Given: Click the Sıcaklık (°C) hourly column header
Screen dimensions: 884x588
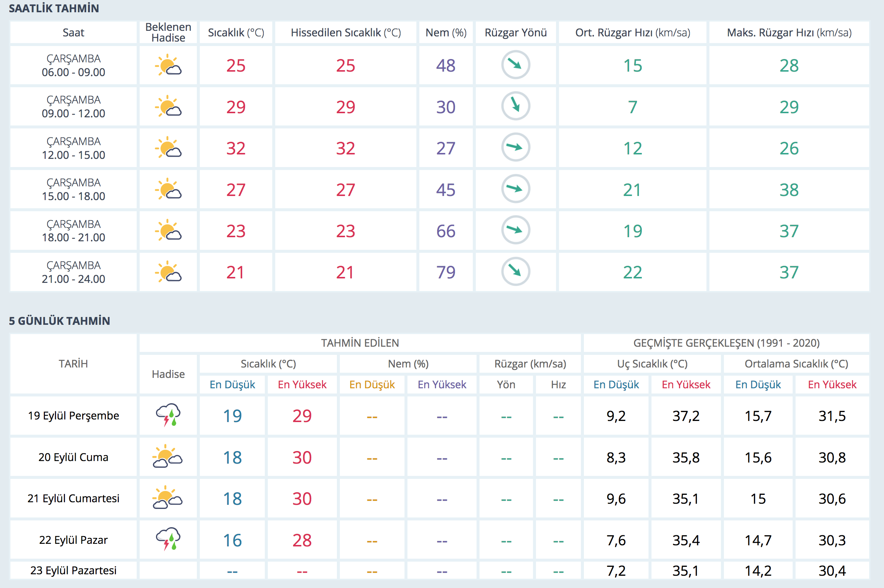Looking at the screenshot, I should click(x=236, y=33).
